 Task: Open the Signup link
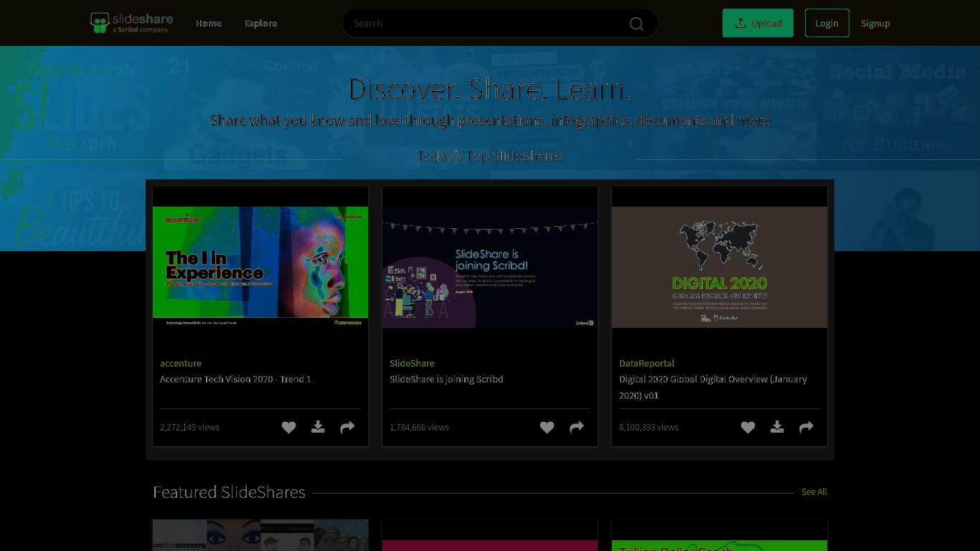point(875,23)
